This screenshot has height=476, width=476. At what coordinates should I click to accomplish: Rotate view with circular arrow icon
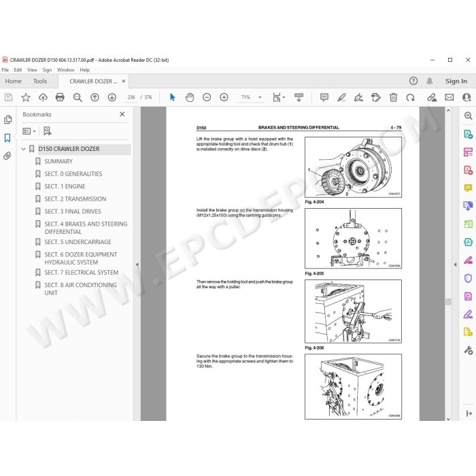point(411,97)
